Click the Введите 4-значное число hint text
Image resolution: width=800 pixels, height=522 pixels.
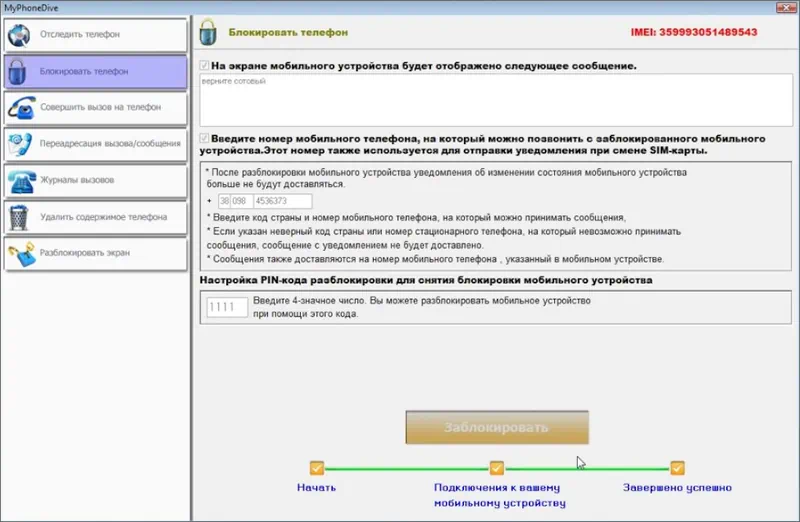[422, 307]
